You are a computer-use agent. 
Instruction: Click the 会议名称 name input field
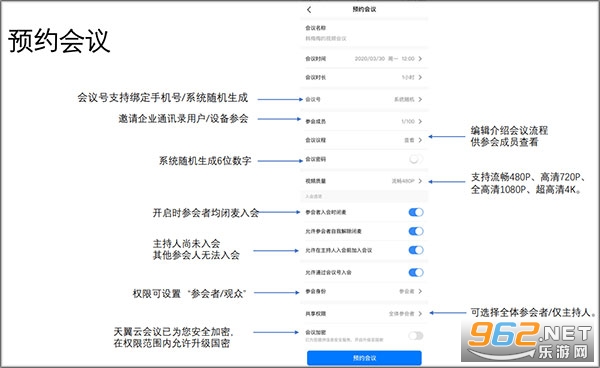tap(364, 39)
